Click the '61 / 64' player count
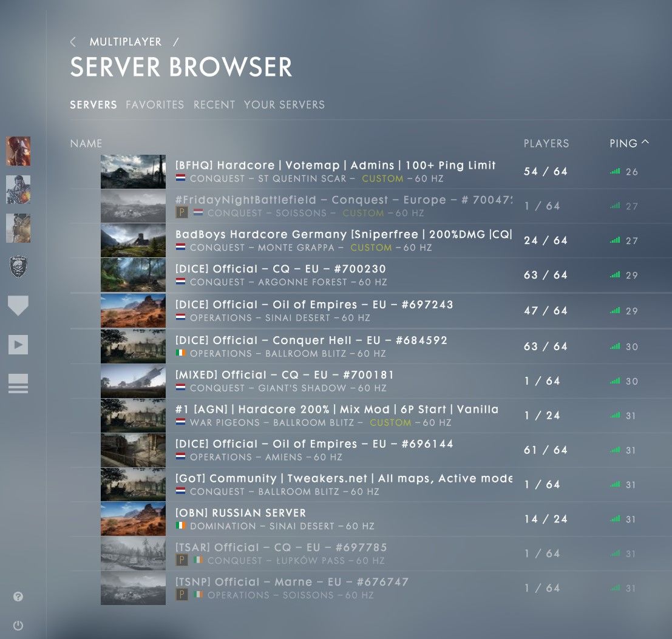This screenshot has height=639, width=672. click(546, 450)
